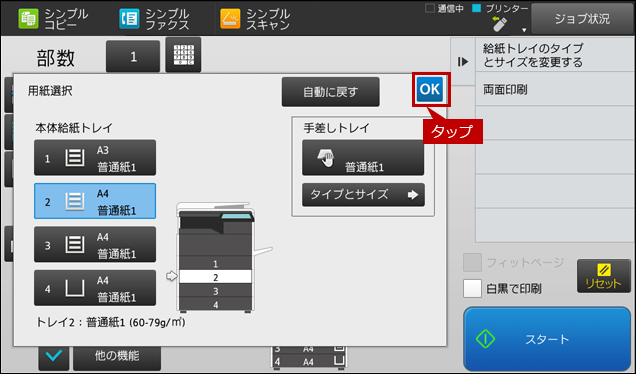Tap the blue OK button
The height and width of the screenshot is (374, 636).
tap(430, 89)
